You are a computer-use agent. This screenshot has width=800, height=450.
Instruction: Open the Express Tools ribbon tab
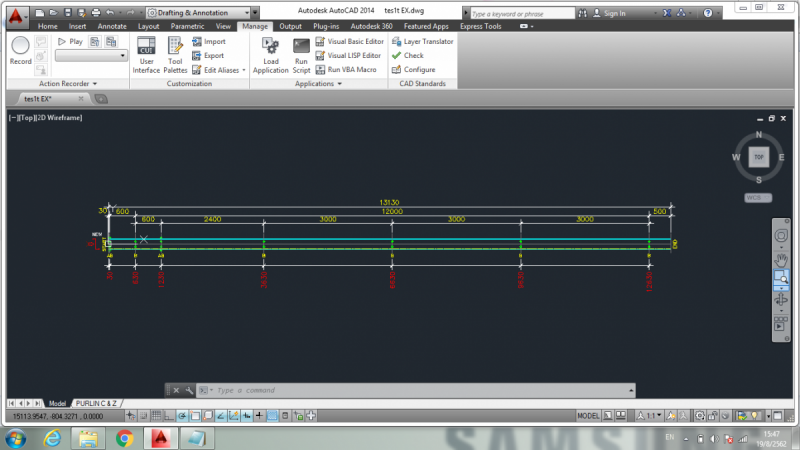click(481, 26)
